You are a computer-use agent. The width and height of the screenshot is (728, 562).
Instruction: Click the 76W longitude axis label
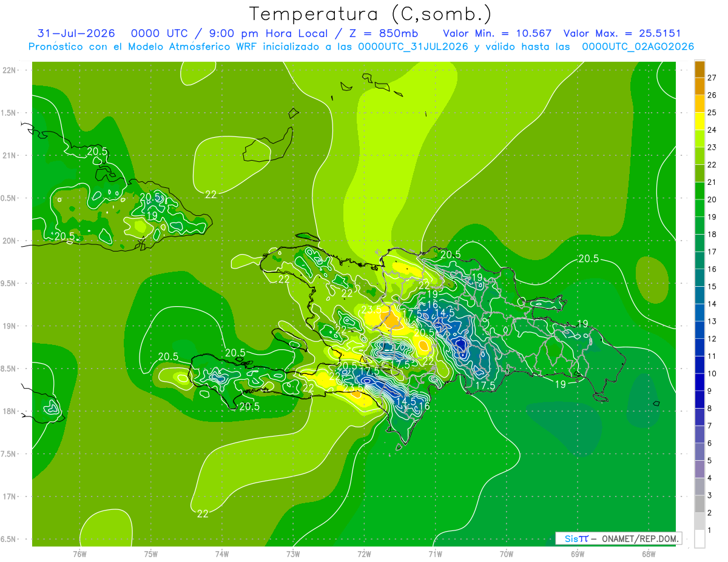point(79,555)
